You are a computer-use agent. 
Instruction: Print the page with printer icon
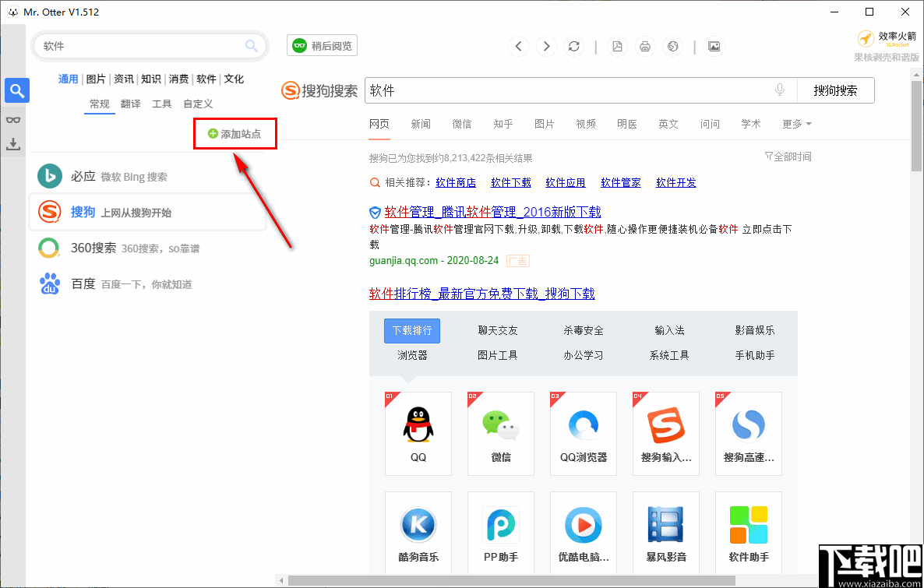(645, 46)
